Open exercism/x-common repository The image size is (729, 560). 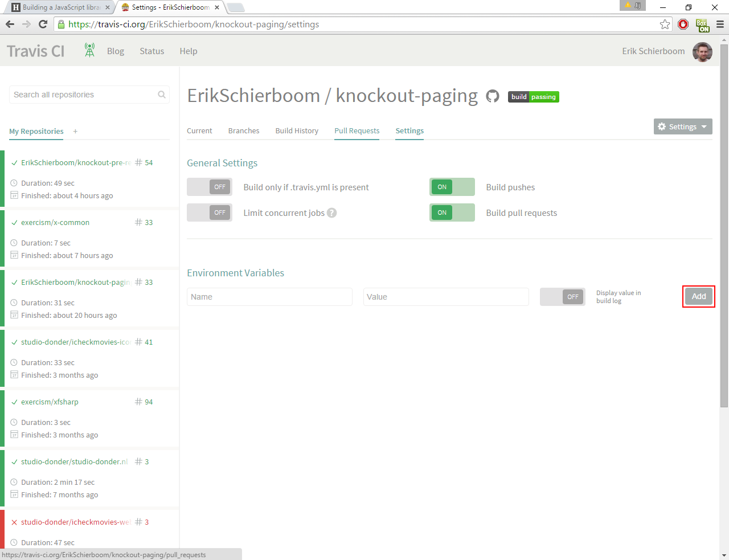pyautogui.click(x=55, y=223)
